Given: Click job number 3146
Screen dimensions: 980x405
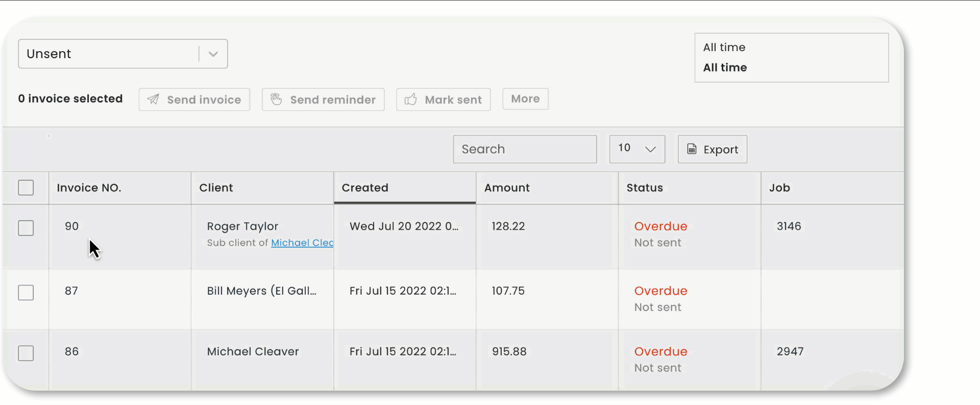Looking at the screenshot, I should tap(789, 226).
